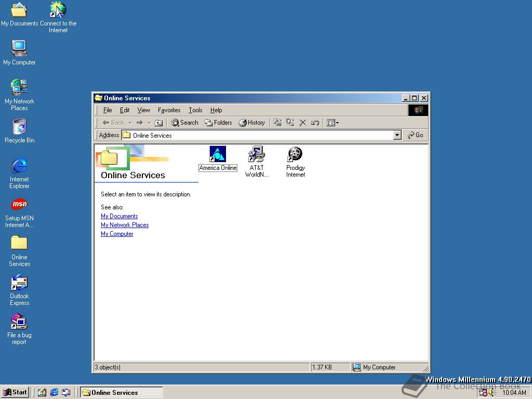Select My Computer desktop icon
This screenshot has width=532, height=399.
[19, 52]
